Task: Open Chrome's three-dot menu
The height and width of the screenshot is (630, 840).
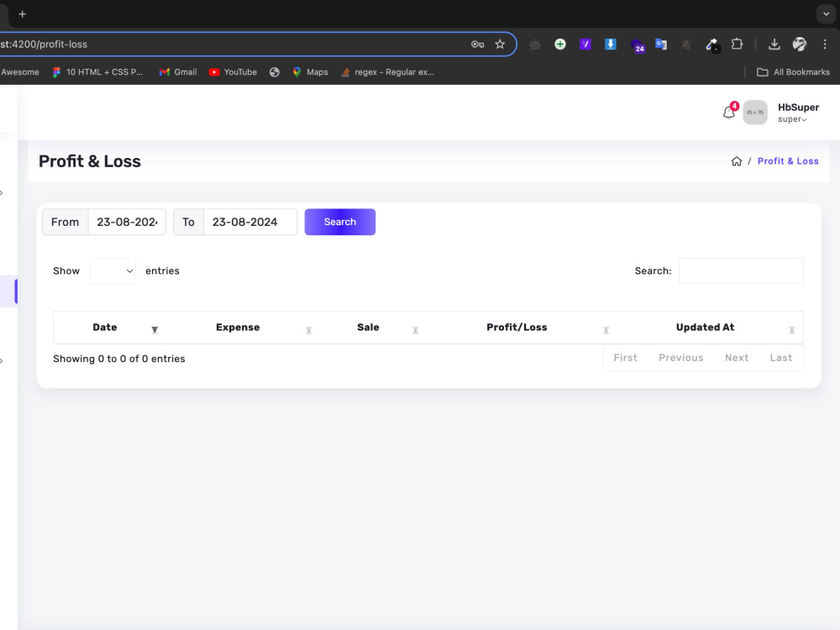Action: tap(825, 44)
